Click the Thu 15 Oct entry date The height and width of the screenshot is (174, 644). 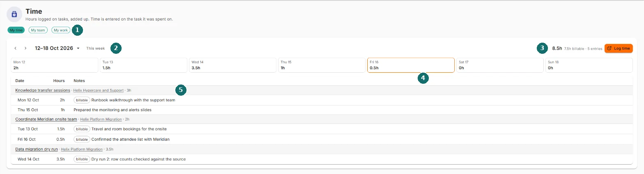click(28, 110)
